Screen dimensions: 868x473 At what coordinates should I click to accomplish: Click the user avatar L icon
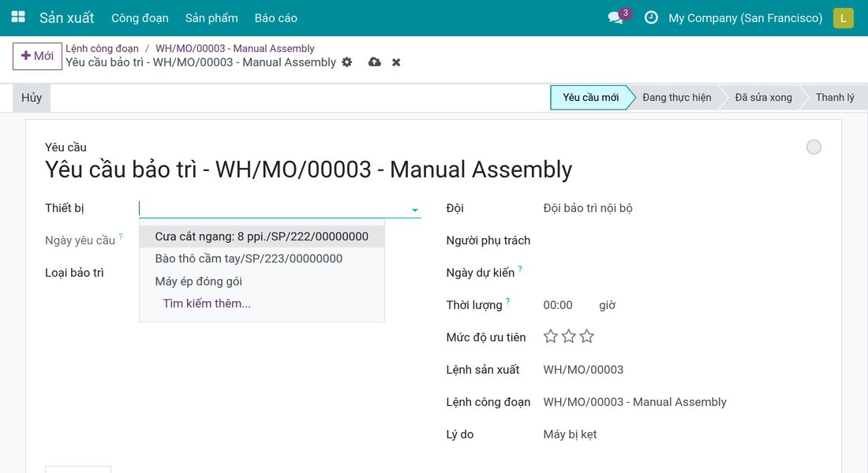tap(843, 17)
